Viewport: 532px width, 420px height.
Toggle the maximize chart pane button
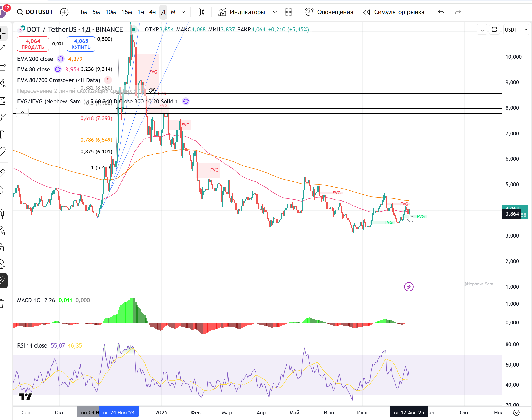coord(494,30)
